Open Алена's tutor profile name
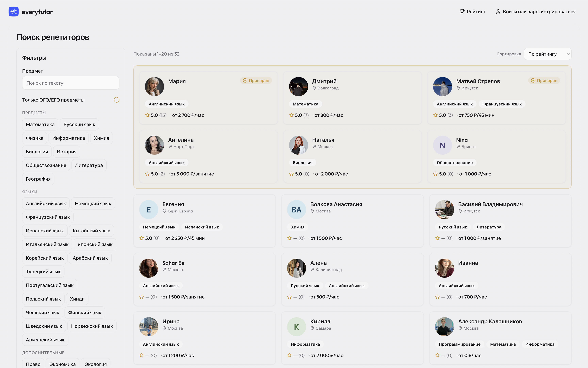 pyautogui.click(x=318, y=263)
